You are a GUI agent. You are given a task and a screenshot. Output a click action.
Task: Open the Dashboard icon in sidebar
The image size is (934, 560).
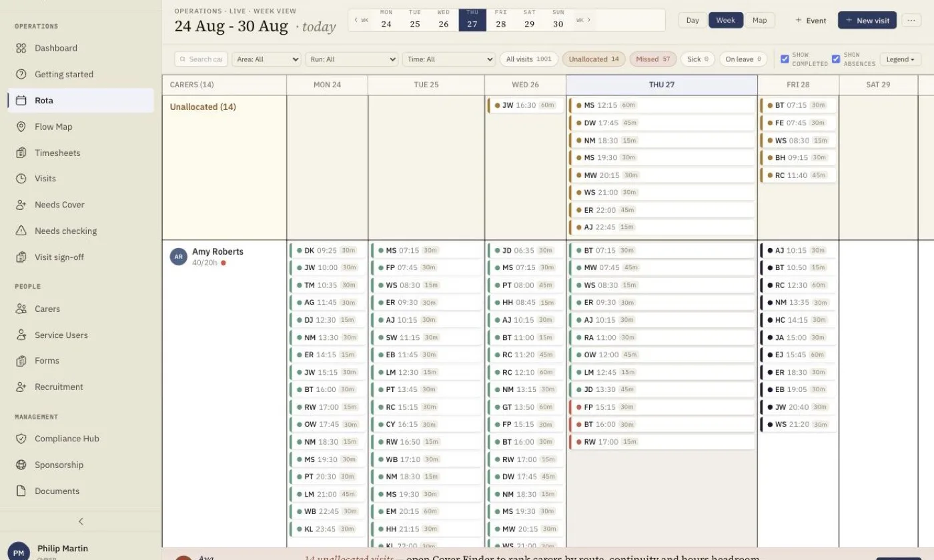point(21,48)
